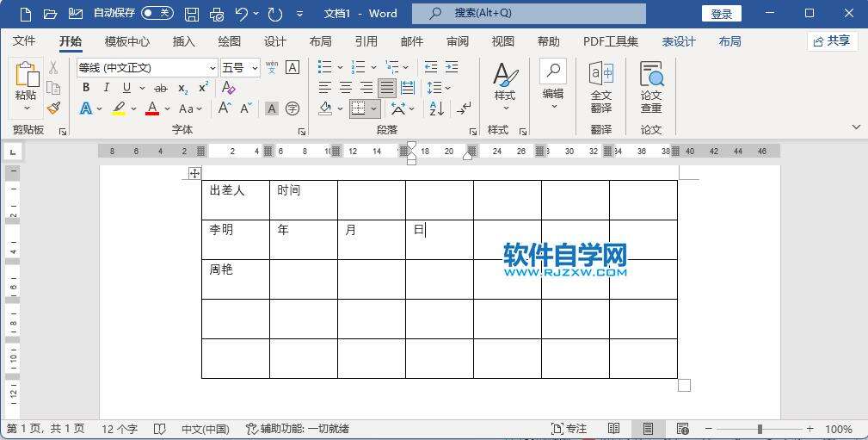The image size is (868, 440).
Task: Click the Redo icon in title bar
Action: point(275,14)
